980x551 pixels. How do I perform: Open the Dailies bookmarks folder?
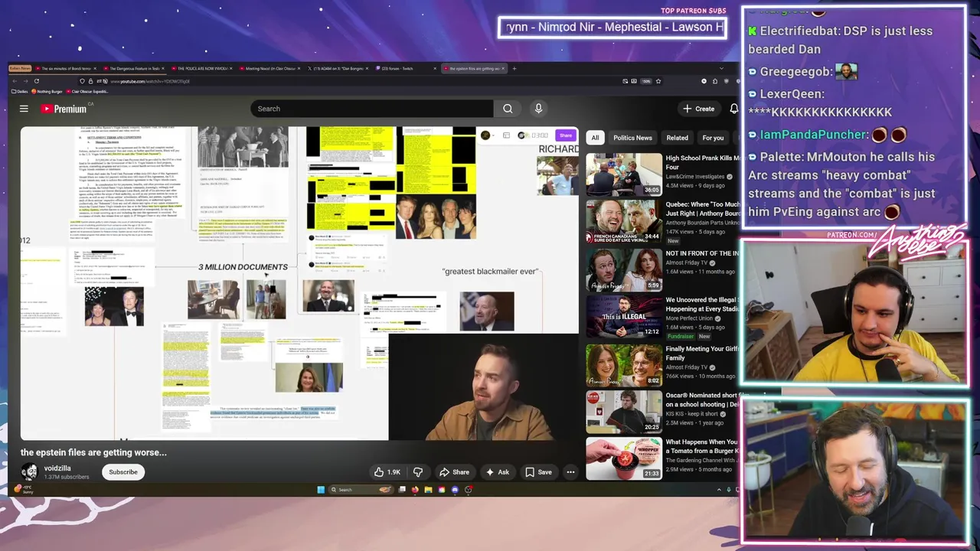[x=21, y=91]
